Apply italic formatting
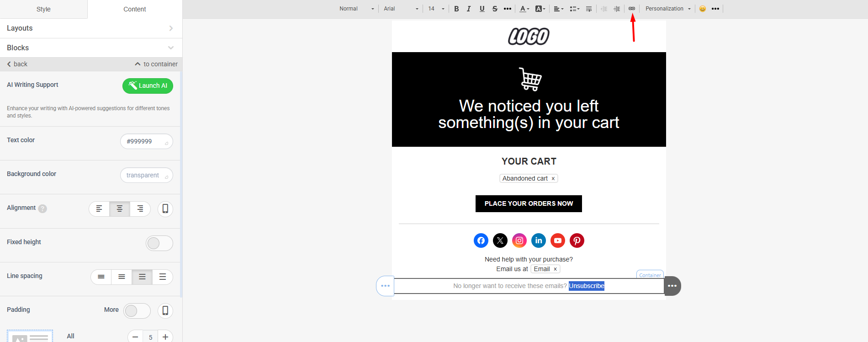Screen dimensions: 868x342 point(469,9)
